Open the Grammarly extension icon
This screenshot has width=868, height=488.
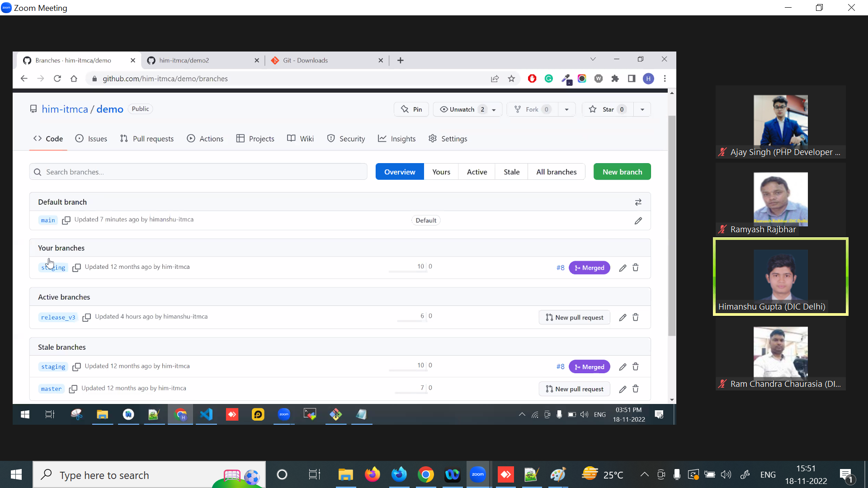pos(549,79)
